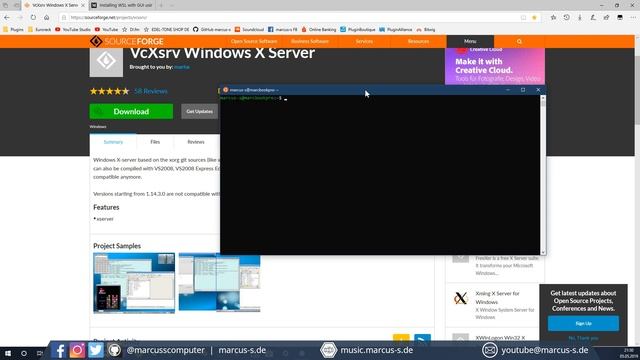Open YouTube Studio bookmark
Screen dimensions: 640x360
pyautogui.click(x=73, y=29)
